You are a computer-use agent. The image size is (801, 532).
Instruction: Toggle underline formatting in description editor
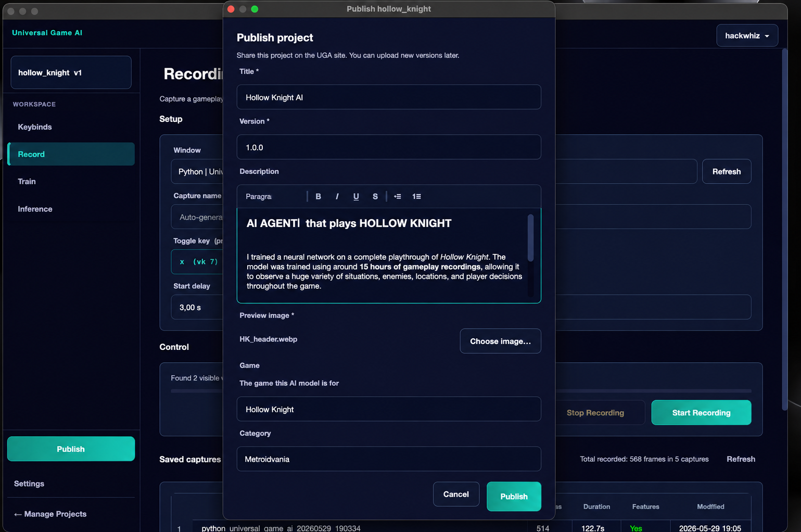(x=356, y=196)
